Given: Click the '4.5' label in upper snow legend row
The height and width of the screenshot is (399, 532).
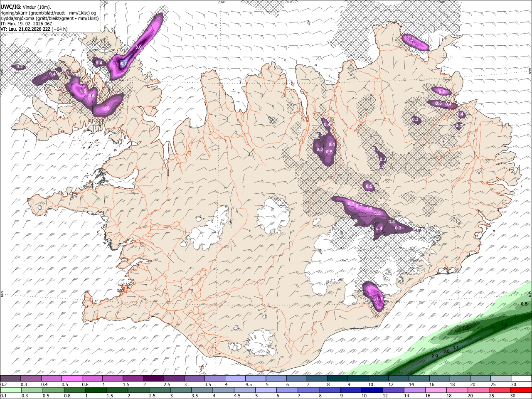Looking at the screenshot, I should 249,384.
